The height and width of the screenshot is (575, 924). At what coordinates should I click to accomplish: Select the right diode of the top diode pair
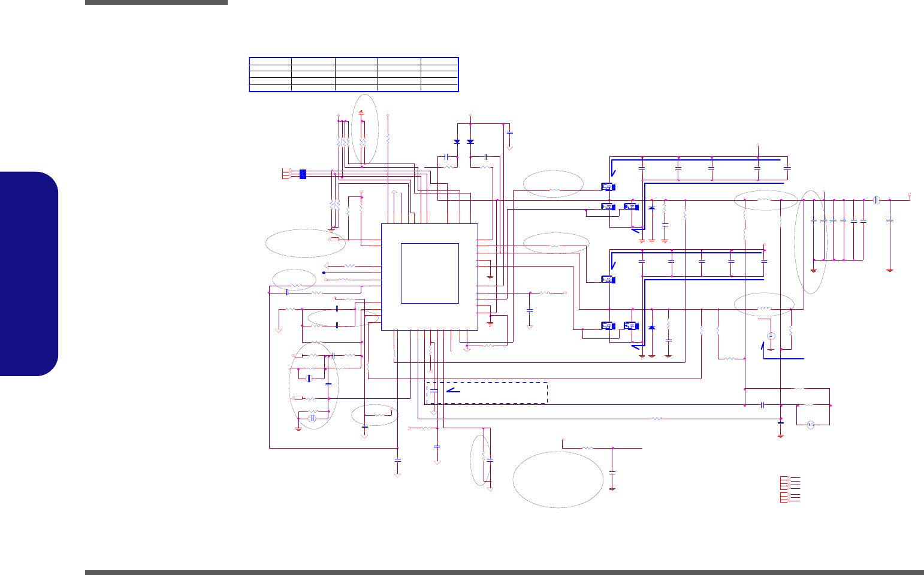[470, 142]
